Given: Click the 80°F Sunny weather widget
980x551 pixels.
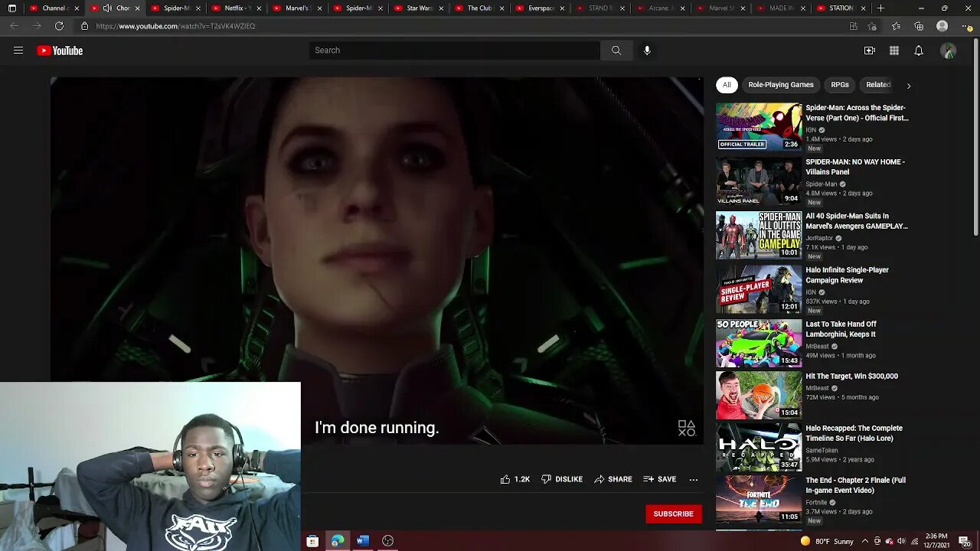Looking at the screenshot, I should [827, 541].
